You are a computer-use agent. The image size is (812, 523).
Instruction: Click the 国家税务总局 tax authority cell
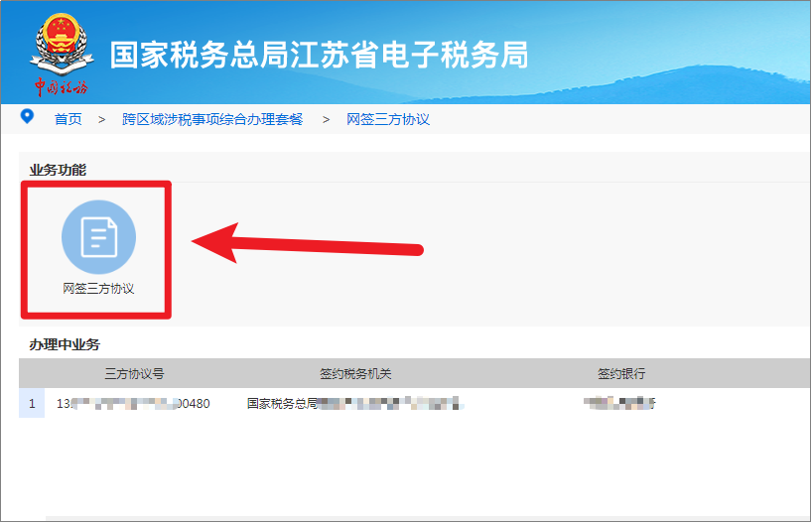(354, 403)
